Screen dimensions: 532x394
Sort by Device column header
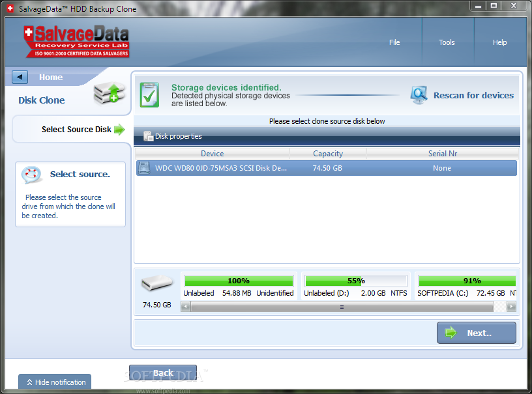tap(212, 154)
